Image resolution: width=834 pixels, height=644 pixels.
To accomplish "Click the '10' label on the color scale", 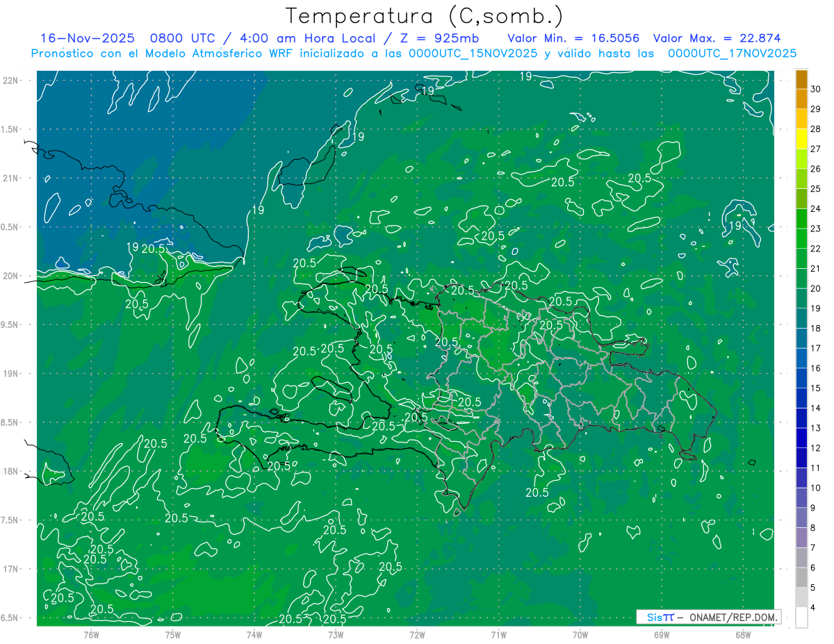I will pyautogui.click(x=816, y=488).
